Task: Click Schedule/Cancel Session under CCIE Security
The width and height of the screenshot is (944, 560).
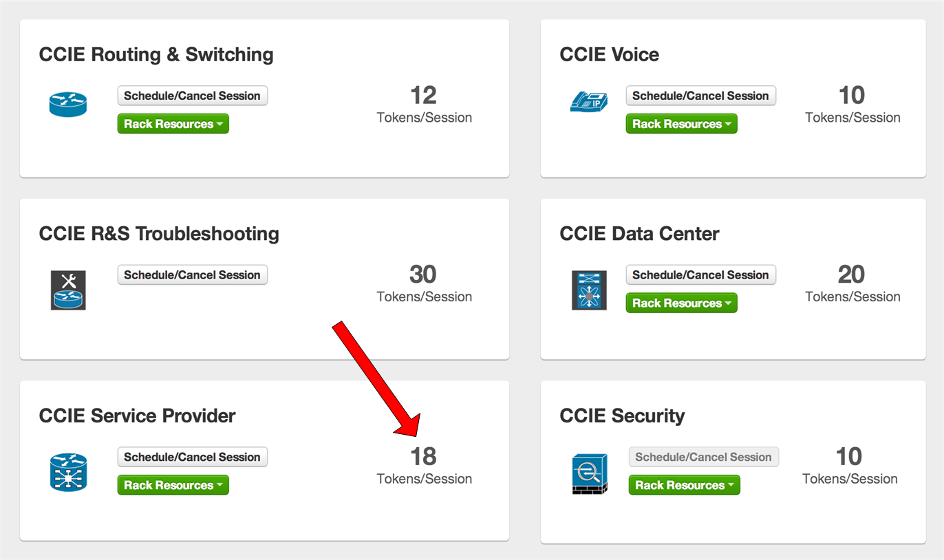Action: pyautogui.click(x=703, y=457)
